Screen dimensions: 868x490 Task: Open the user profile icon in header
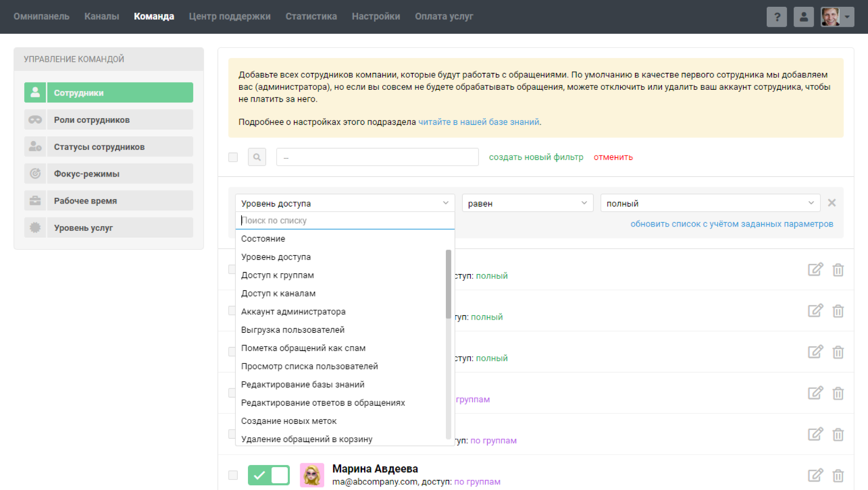803,17
